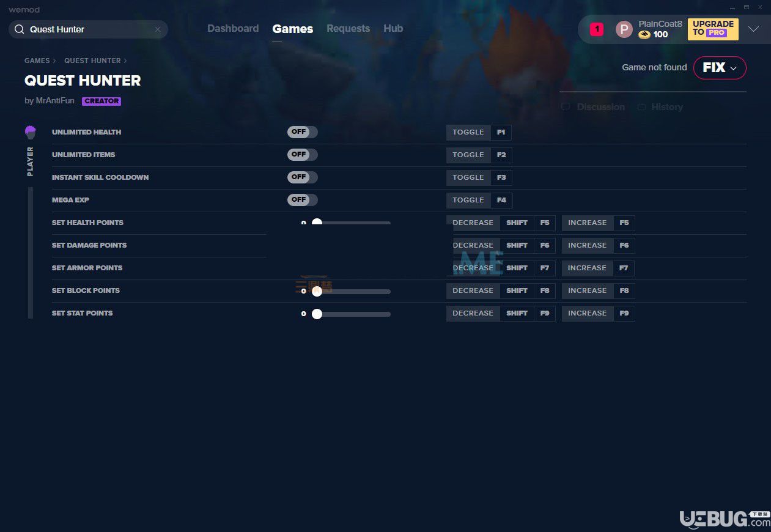Change Increase F6 damage hotkey
Screen dimensions: 771x532
[x=599, y=245]
